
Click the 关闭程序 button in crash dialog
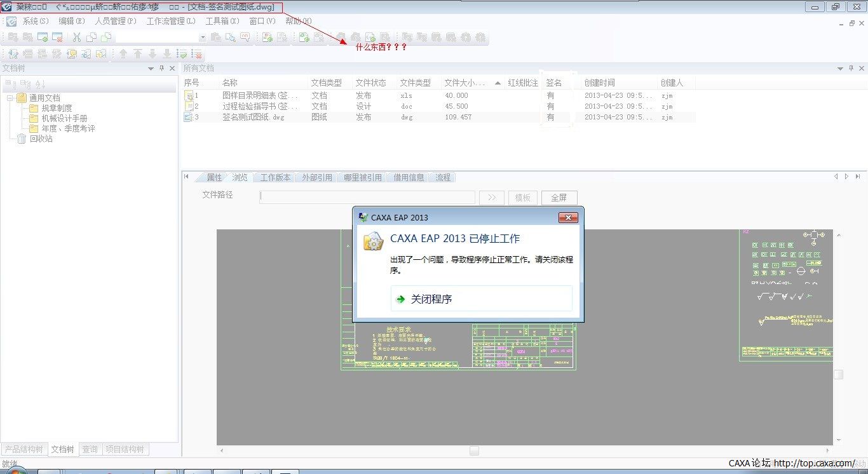pyautogui.click(x=482, y=299)
